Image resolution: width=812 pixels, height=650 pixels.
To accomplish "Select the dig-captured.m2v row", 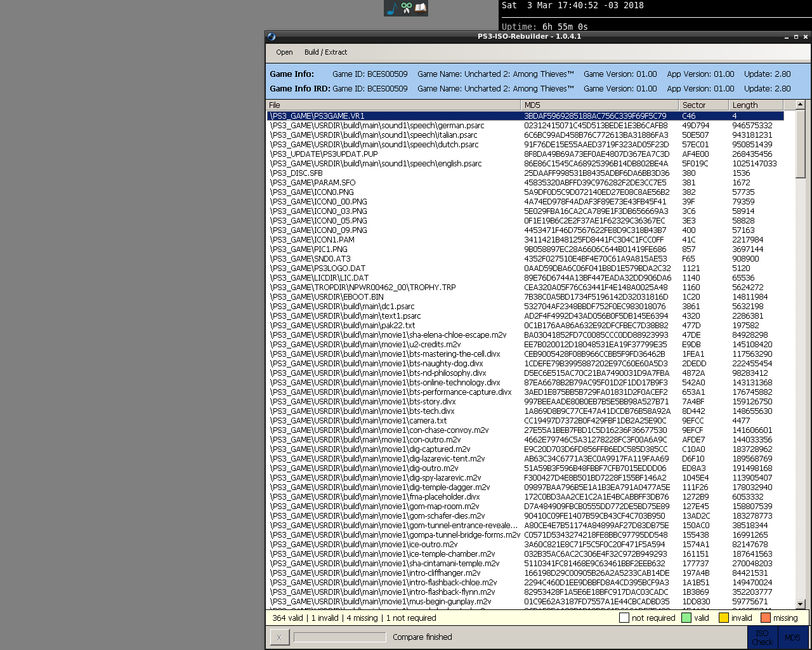I will point(525,449).
